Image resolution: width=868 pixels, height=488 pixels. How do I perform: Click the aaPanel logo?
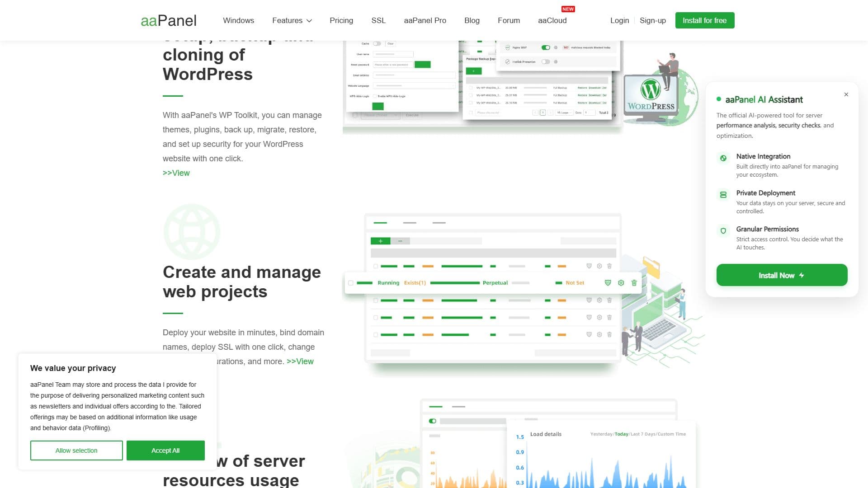pos(168,20)
